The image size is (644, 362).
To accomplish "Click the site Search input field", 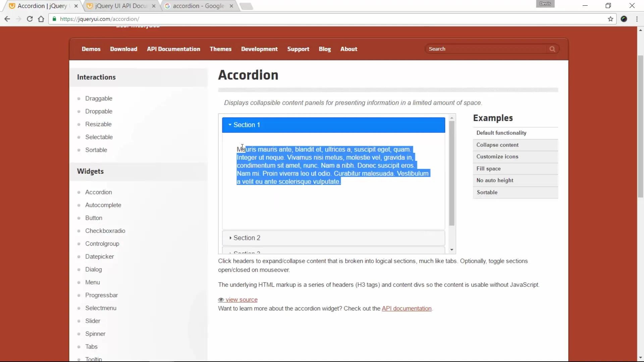I will click(x=486, y=49).
